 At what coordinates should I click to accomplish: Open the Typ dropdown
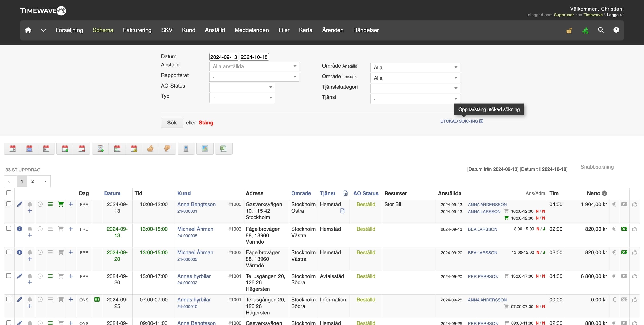(242, 98)
